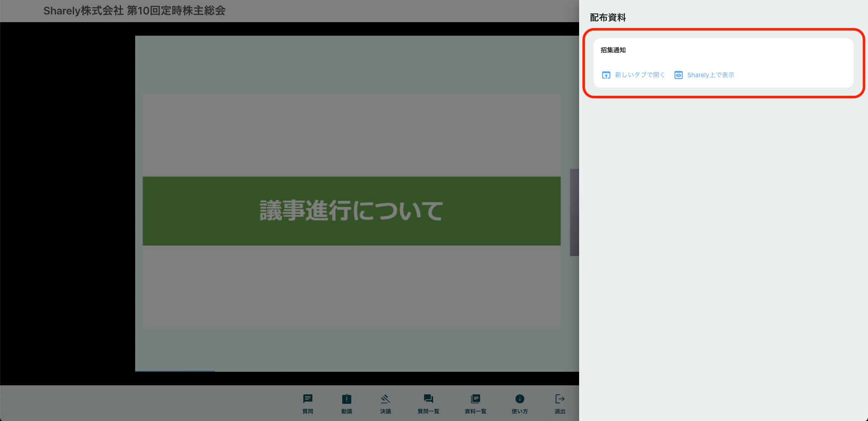Click the blue video progress bar
The height and width of the screenshot is (421, 868).
[175, 371]
